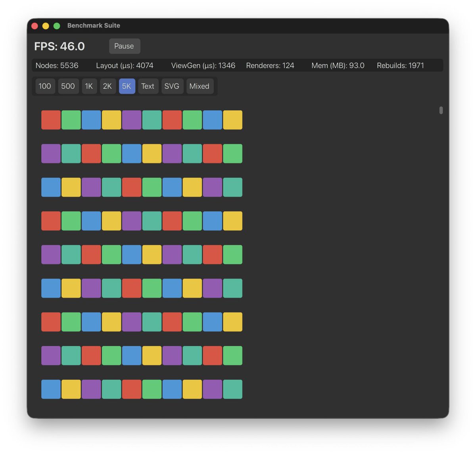Open the 1K benchmark mode
476x454 pixels.
89,86
